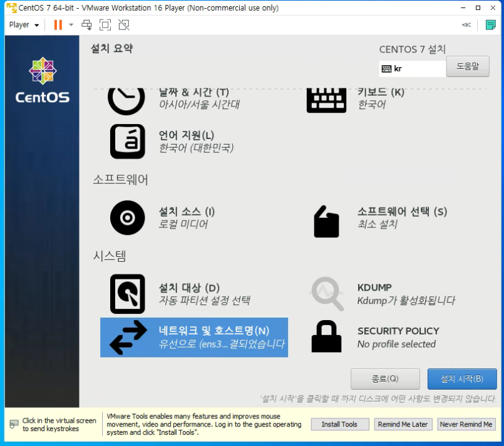This screenshot has height=446, width=504.
Task: Select the KDUMP label
Action: [x=374, y=288]
